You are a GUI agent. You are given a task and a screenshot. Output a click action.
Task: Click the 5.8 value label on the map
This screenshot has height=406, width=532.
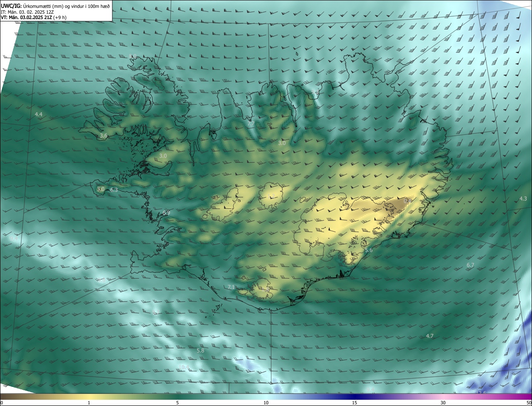tap(200, 350)
